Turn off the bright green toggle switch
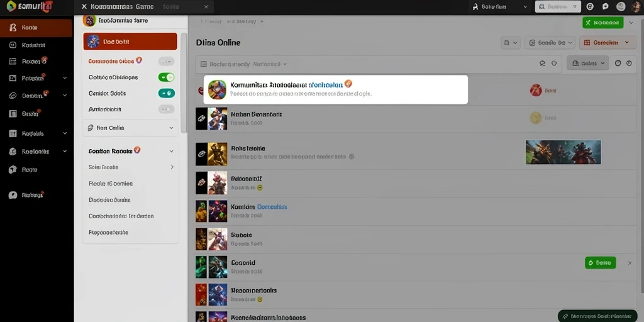Image resolution: width=644 pixels, height=322 pixels. point(166,77)
